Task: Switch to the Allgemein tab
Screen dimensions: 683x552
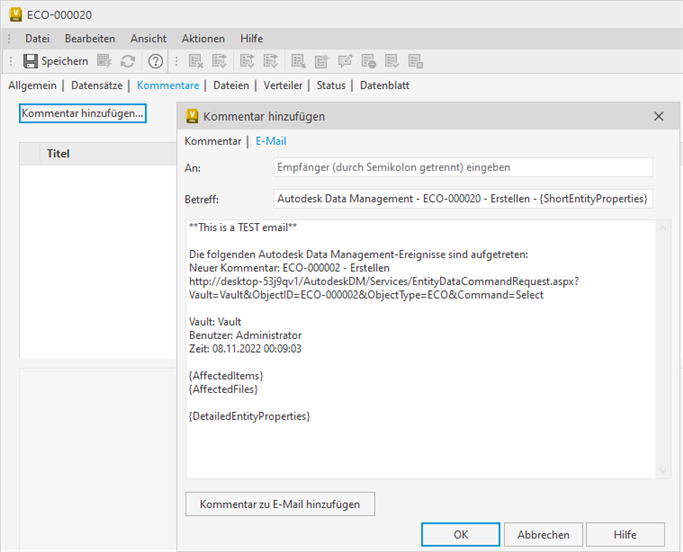Action: point(32,85)
